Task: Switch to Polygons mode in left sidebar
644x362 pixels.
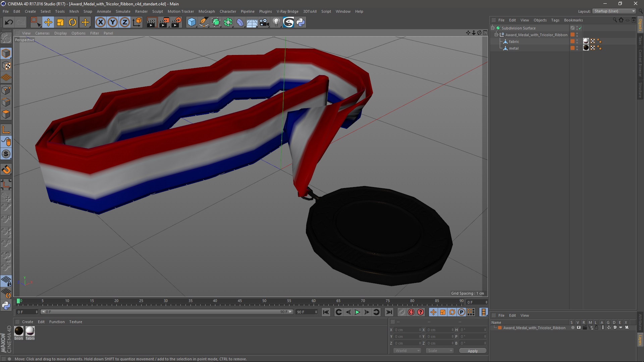Action: 6,114
